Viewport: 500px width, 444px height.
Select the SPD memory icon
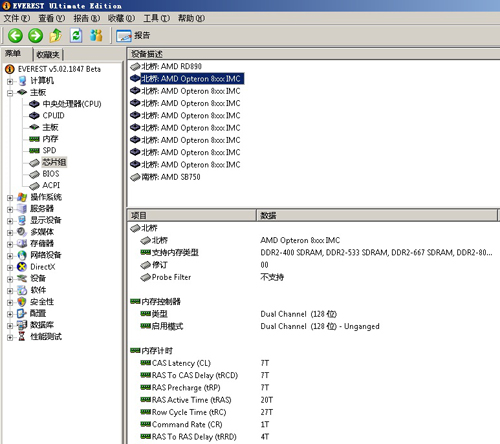point(34,150)
